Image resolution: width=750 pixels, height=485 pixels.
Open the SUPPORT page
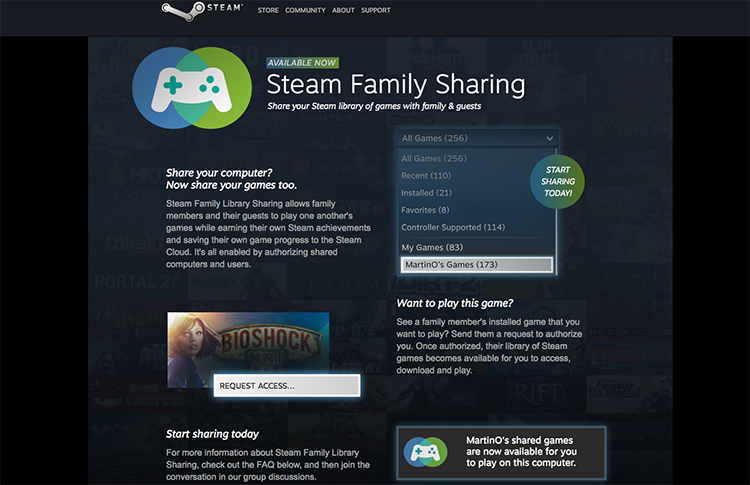coord(375,10)
